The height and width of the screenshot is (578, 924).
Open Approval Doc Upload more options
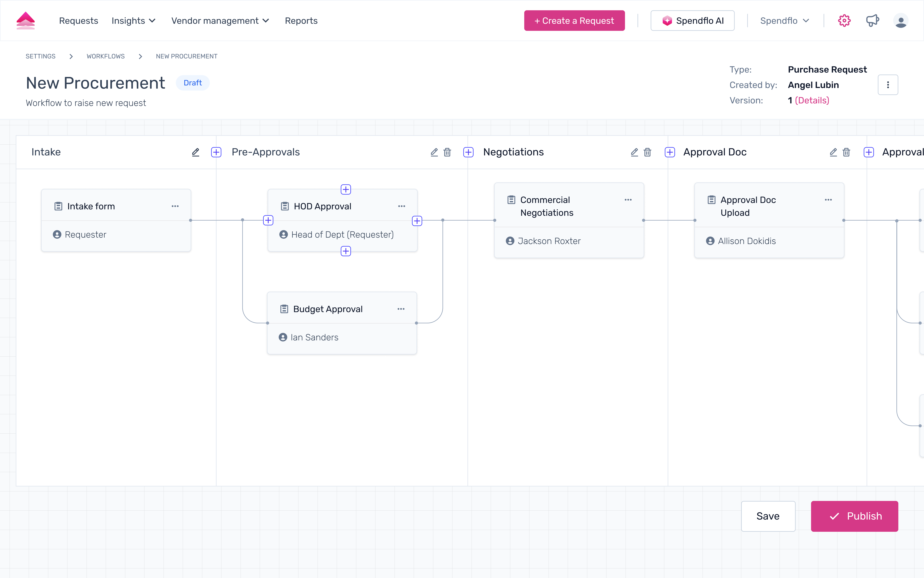pos(828,200)
